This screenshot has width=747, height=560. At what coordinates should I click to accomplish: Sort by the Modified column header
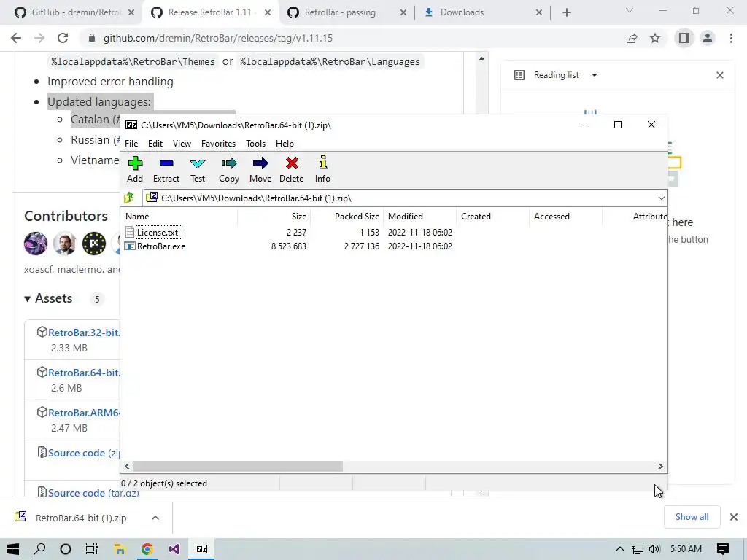coord(419,216)
